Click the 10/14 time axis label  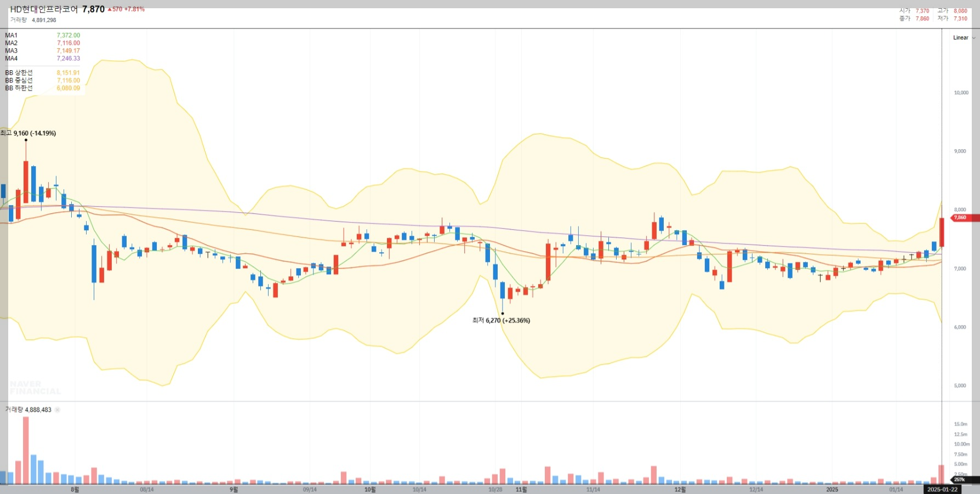(x=419, y=490)
